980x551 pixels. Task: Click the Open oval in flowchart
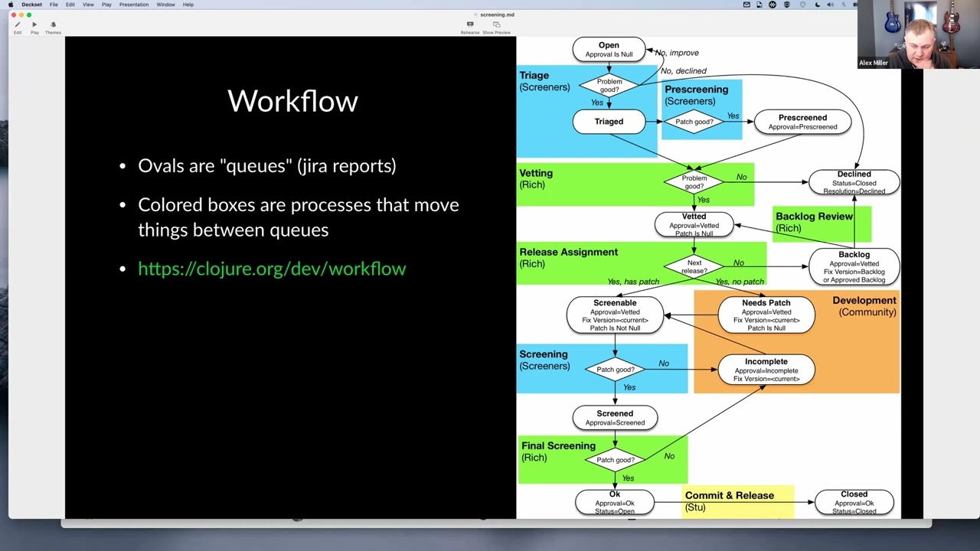pos(609,50)
